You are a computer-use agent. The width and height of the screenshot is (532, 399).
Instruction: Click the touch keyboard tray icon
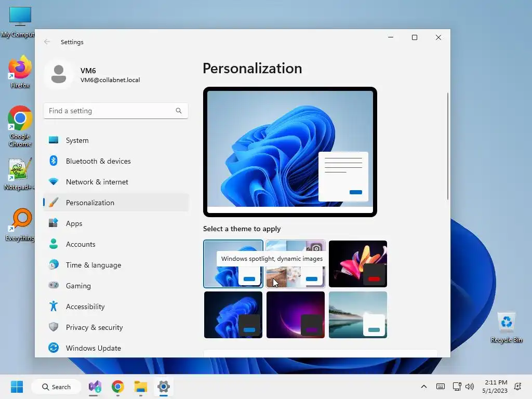coord(441,387)
